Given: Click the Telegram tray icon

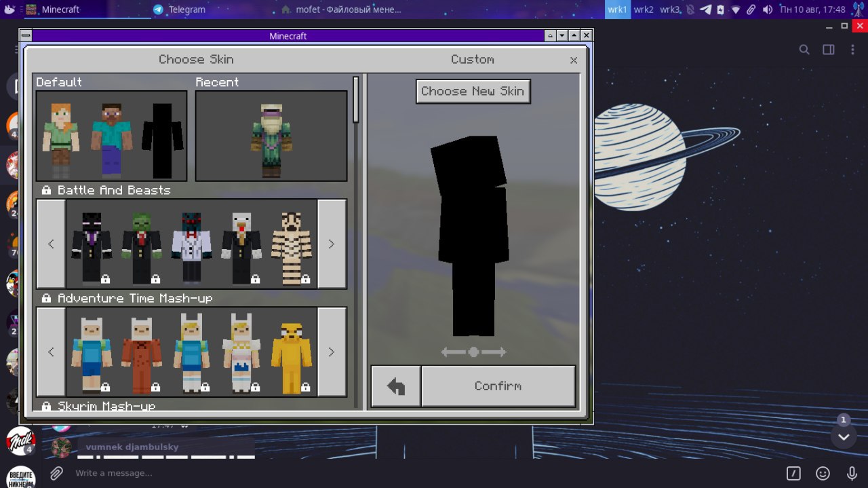Looking at the screenshot, I should [705, 10].
